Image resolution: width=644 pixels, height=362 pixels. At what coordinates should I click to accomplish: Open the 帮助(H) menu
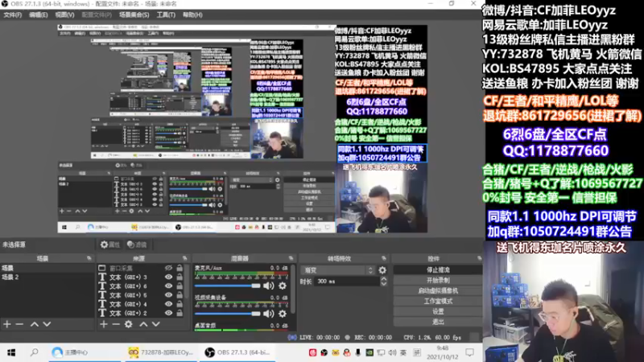click(x=192, y=14)
